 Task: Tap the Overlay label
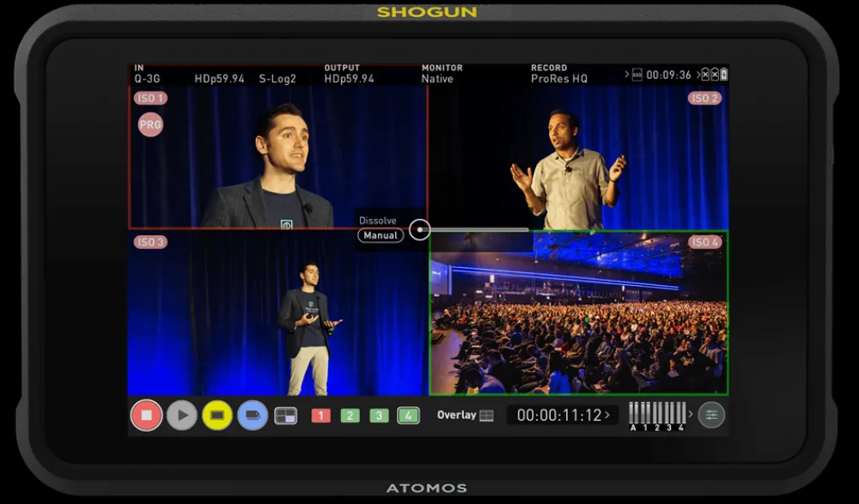(x=456, y=416)
